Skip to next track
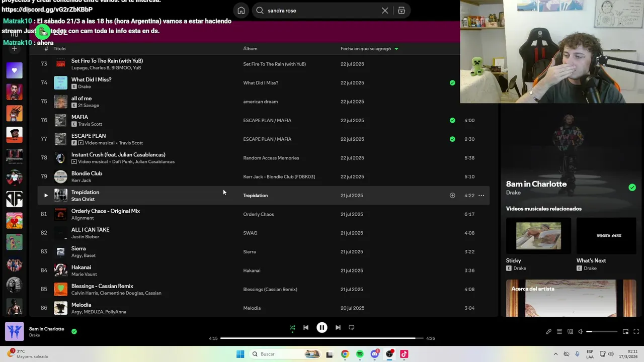The image size is (644, 362). 338,328
